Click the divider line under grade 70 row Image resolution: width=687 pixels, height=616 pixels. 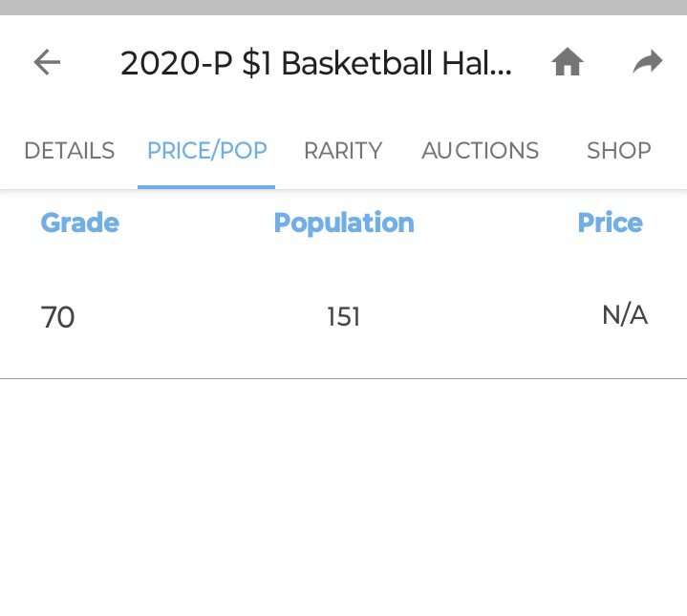[344, 378]
